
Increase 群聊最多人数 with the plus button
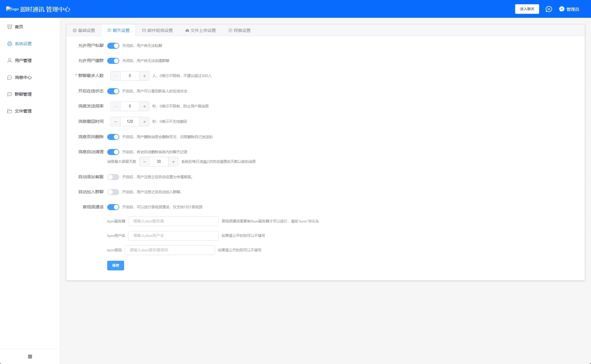pyautogui.click(x=145, y=76)
